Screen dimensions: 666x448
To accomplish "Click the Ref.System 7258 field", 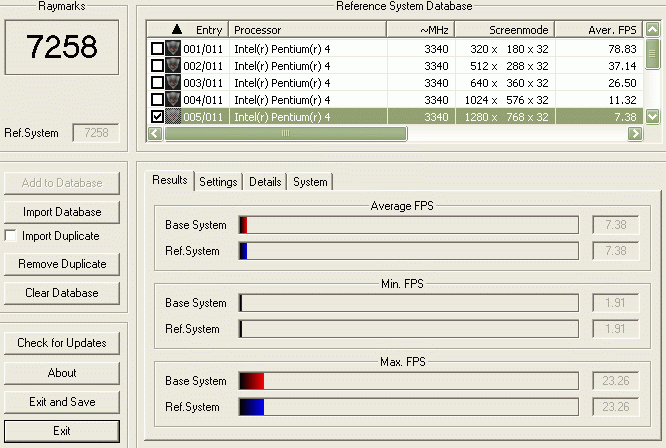I will 96,133.
